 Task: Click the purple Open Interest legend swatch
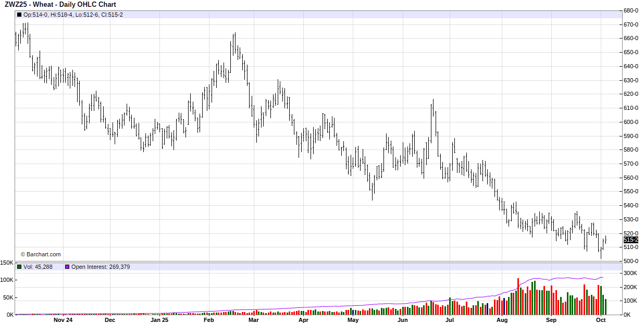coord(67,267)
